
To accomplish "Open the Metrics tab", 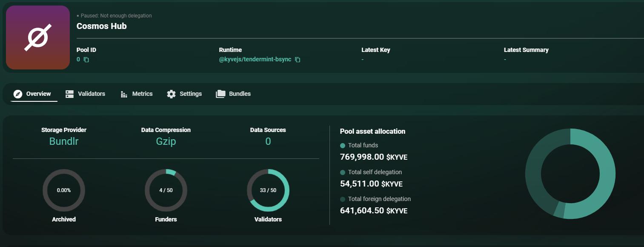I will coord(142,94).
